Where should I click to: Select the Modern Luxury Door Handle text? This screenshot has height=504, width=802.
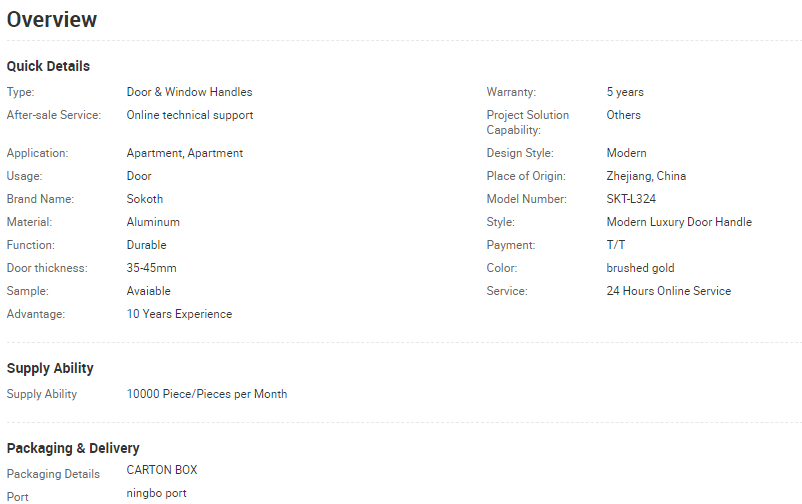pyautogui.click(x=679, y=222)
